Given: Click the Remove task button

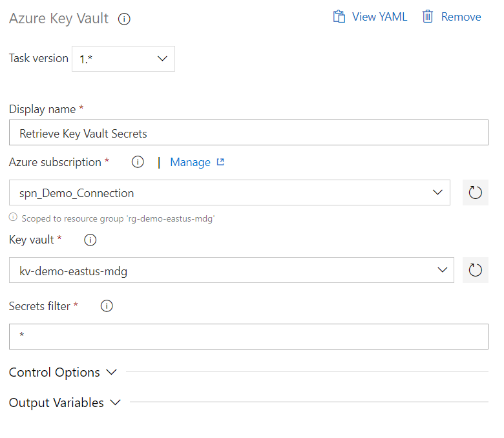Looking at the screenshot, I should (x=461, y=17).
